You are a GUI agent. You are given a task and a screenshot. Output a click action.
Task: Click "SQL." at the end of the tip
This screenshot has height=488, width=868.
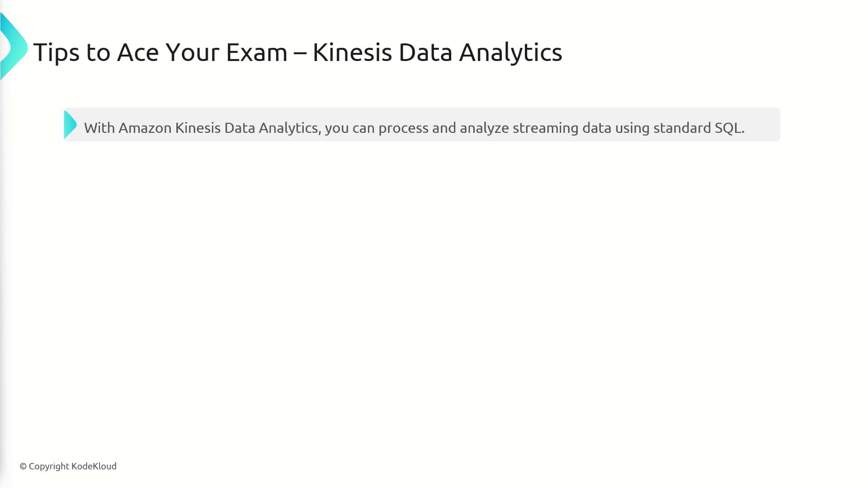pyautogui.click(x=729, y=128)
